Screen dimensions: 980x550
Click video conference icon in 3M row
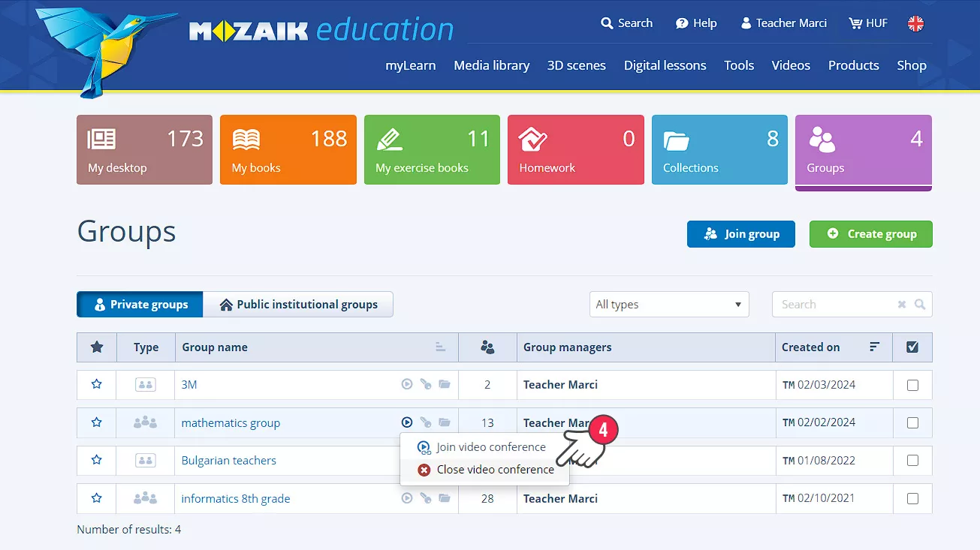click(x=407, y=384)
